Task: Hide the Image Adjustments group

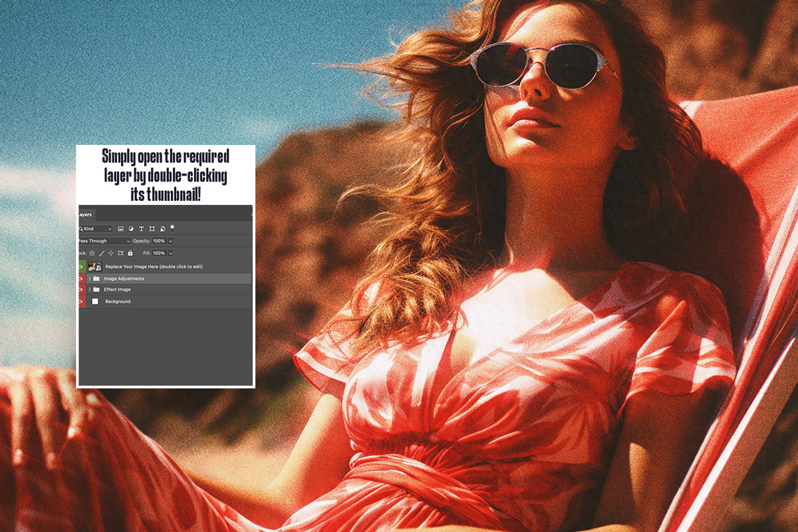Action: [x=81, y=279]
